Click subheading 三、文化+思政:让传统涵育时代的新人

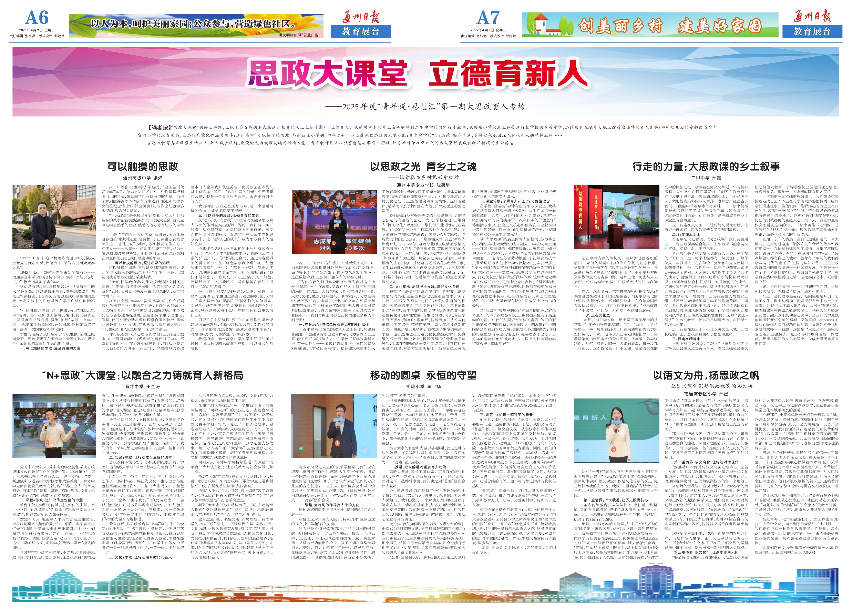point(140,557)
